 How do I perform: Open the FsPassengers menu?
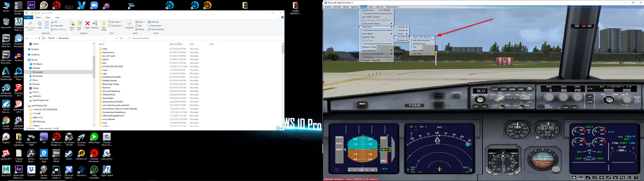(392, 7)
